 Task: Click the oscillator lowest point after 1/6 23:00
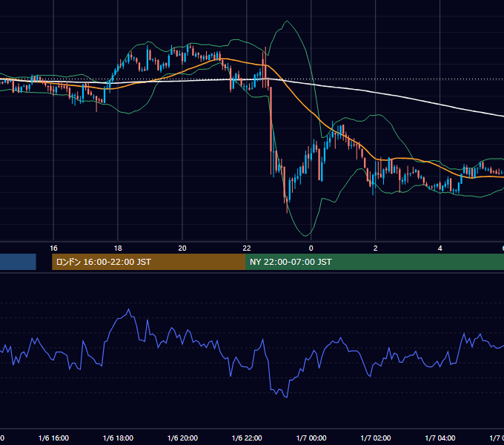coord(286,397)
